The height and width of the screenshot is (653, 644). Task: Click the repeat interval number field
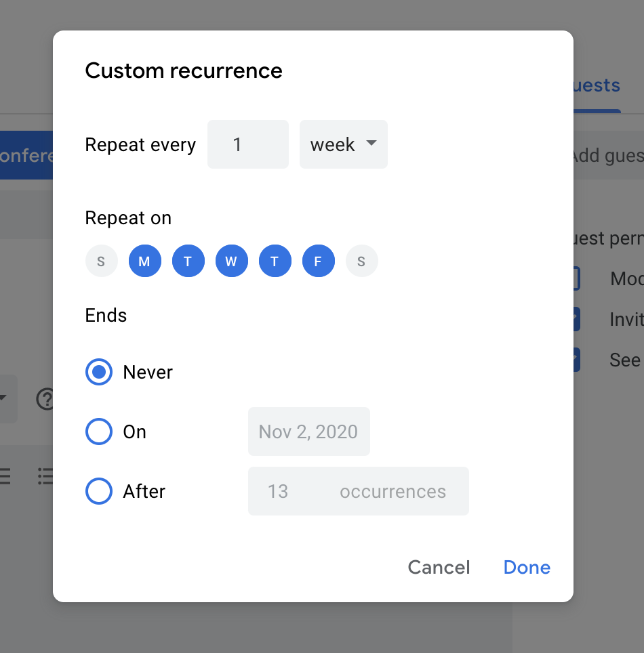coord(248,144)
